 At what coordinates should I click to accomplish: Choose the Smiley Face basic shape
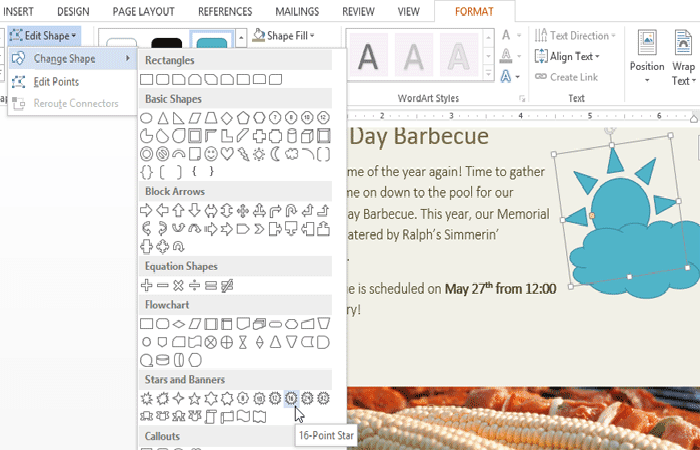click(211, 154)
